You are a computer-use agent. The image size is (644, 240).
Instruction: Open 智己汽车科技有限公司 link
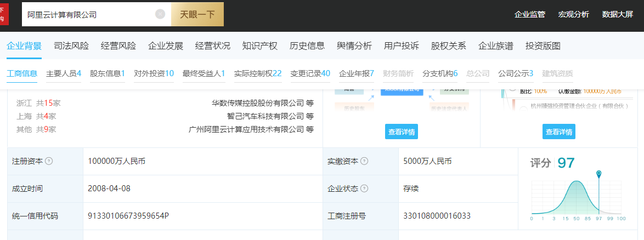265,116
